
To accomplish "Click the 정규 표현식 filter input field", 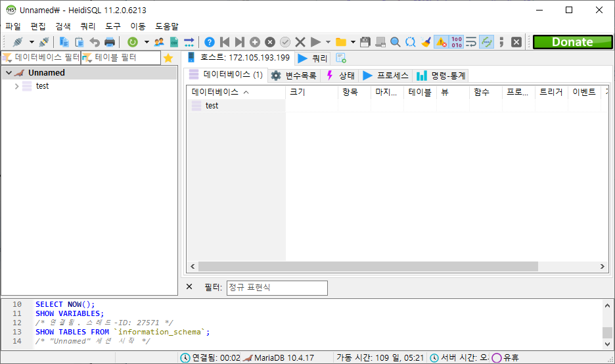I will [x=277, y=288].
